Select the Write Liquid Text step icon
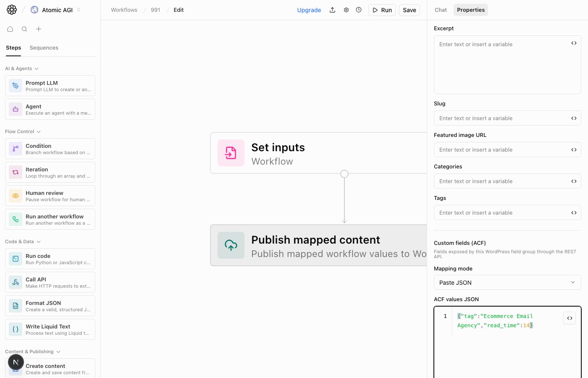Screen dimensions: 588x378 16,329
